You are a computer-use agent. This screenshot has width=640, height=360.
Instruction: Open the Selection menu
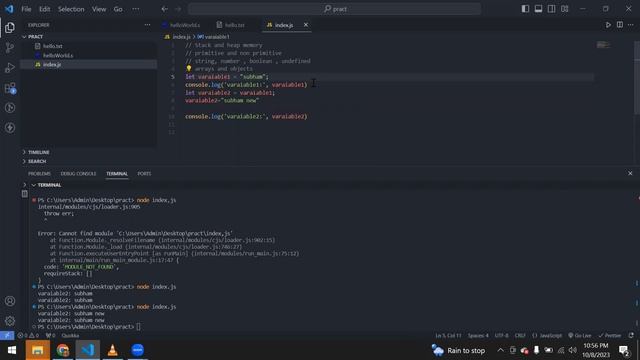(x=71, y=9)
